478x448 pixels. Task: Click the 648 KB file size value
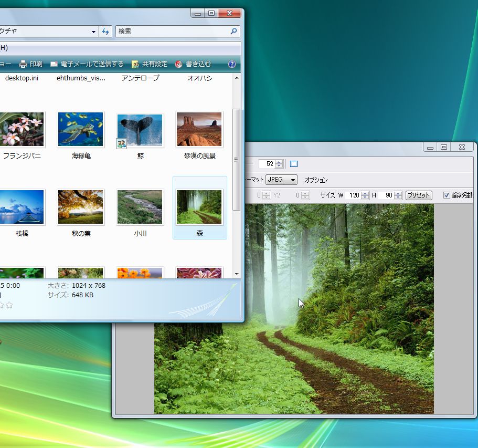(82, 295)
